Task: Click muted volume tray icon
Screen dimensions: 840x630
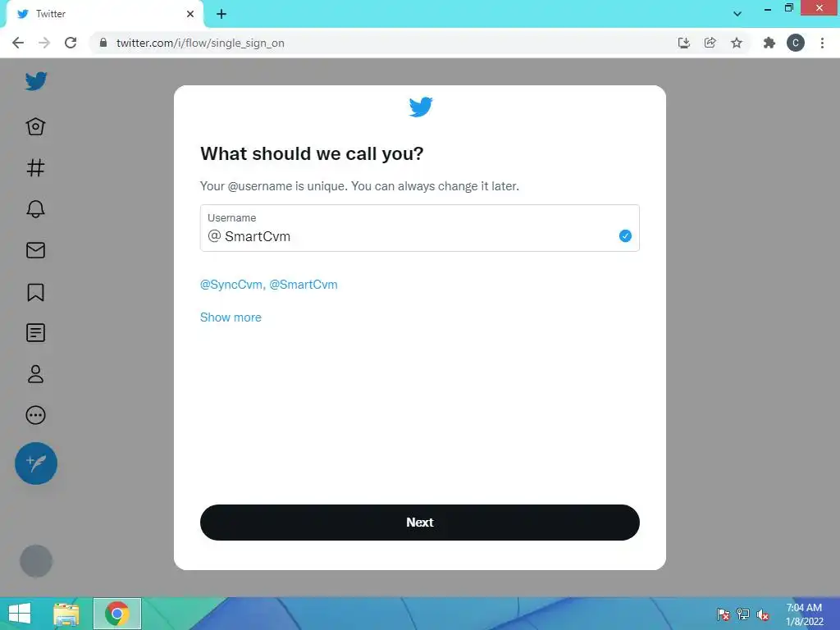Action: click(763, 614)
